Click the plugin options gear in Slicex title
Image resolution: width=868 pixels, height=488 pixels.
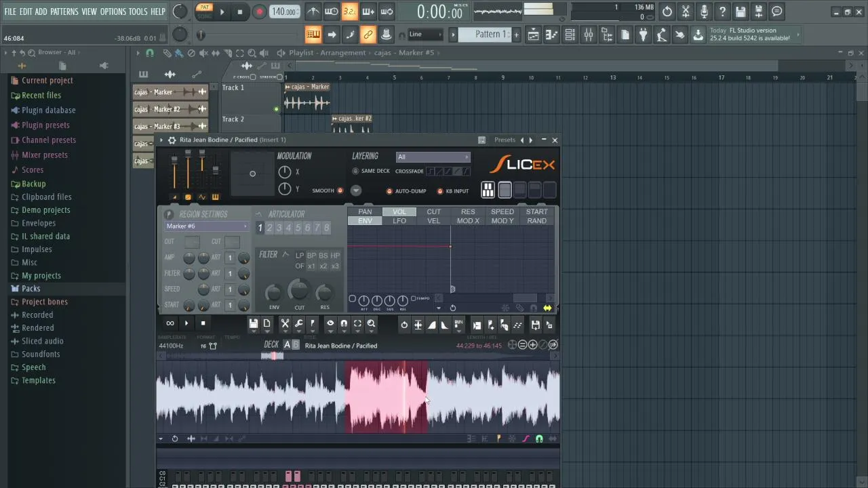click(172, 140)
